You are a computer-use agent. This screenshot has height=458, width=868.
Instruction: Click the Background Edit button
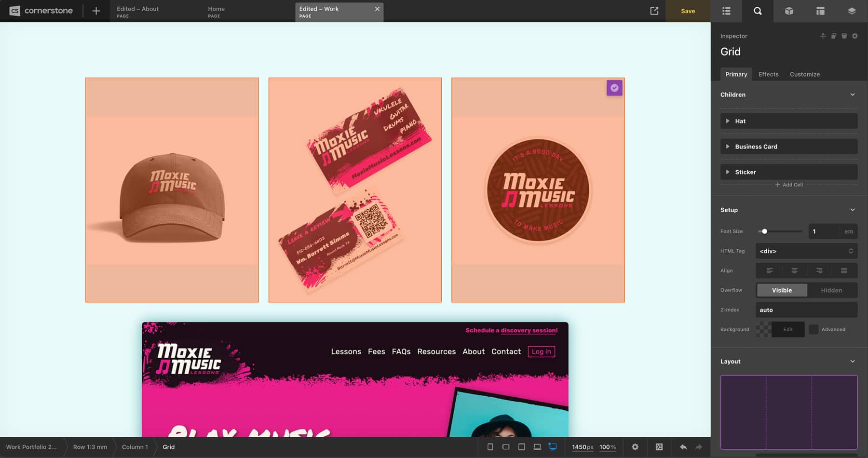[788, 329]
